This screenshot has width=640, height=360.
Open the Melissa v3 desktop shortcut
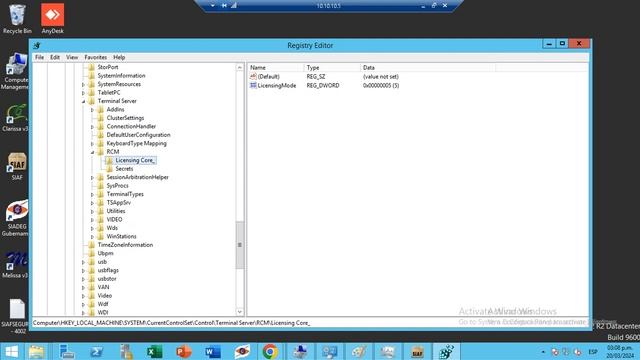point(16,265)
